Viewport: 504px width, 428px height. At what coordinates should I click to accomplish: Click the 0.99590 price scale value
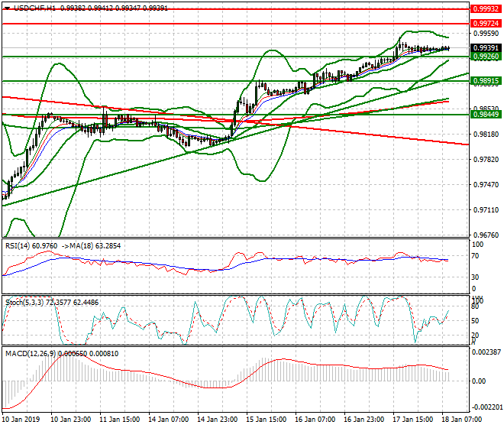(486, 34)
